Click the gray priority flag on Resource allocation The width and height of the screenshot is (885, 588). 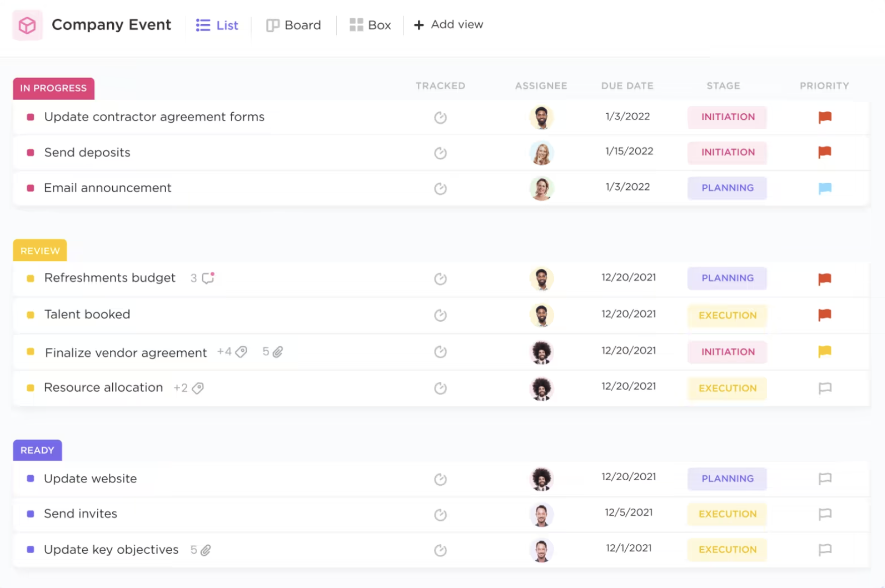(x=824, y=388)
